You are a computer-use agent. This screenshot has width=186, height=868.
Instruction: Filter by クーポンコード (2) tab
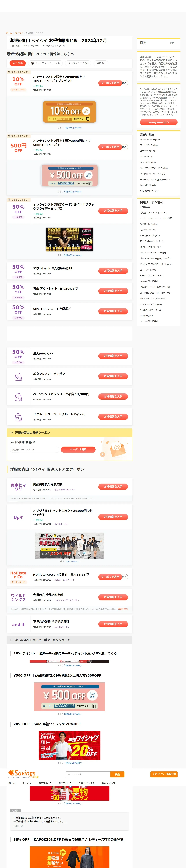click(x=78, y=63)
